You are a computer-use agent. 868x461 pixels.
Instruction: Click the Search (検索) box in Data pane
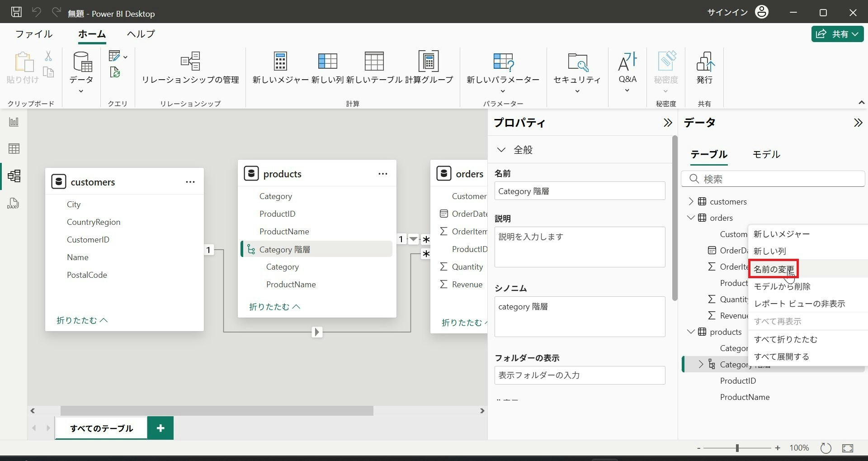click(x=773, y=179)
